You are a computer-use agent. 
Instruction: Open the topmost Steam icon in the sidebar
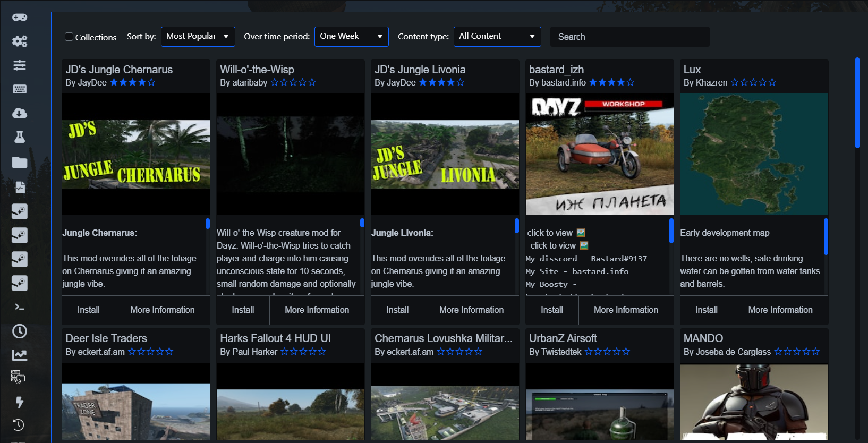click(x=20, y=211)
